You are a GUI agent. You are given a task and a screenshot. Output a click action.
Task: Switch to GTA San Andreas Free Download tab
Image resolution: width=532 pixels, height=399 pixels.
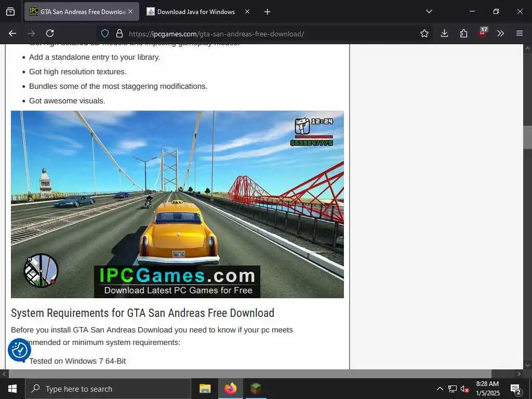(82, 11)
